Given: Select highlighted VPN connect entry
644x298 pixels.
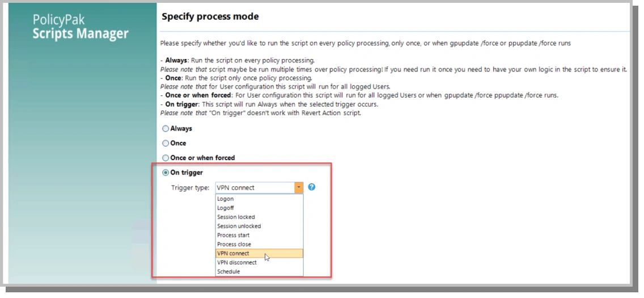Looking at the screenshot, I should (x=259, y=253).
